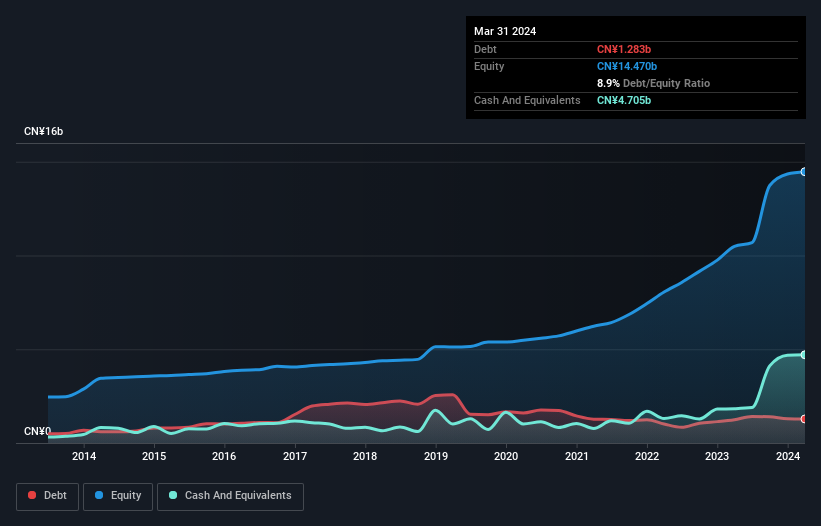Click the Equity value CN¥14.470b
This screenshot has height=526, width=821.
627,66
